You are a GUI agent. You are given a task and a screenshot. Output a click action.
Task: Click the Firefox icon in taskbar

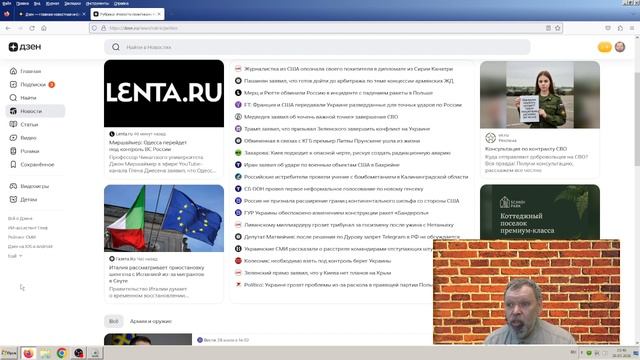(x=28, y=353)
